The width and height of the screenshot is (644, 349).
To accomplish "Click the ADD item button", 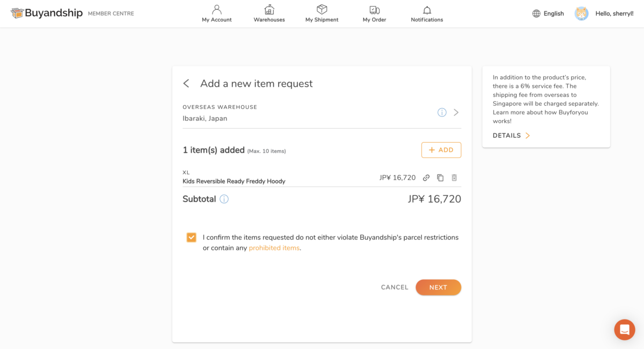I will [x=441, y=150].
